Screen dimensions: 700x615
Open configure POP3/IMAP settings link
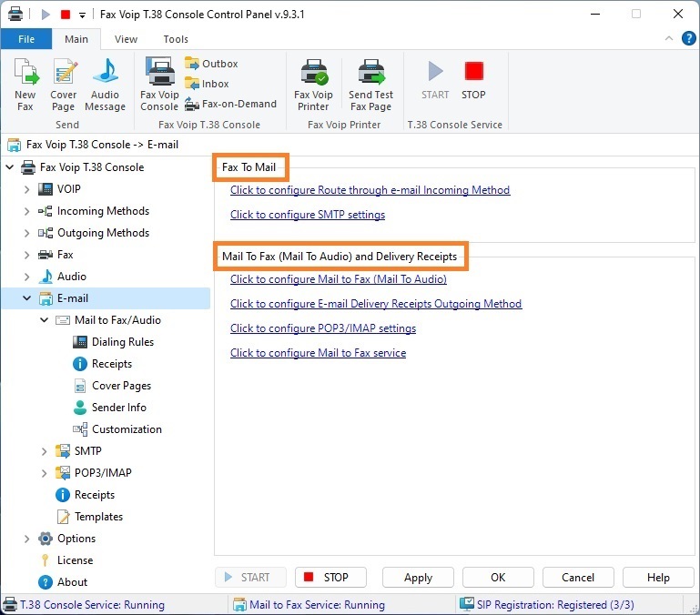[323, 328]
